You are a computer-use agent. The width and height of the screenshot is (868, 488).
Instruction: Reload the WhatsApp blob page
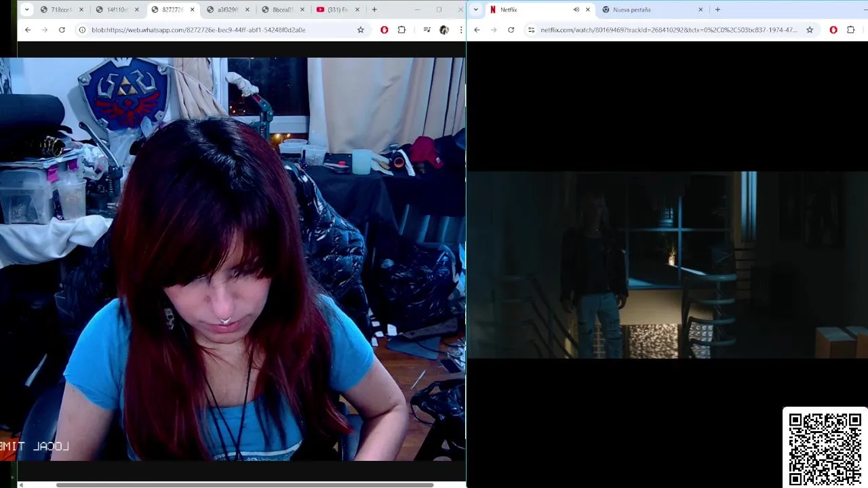62,30
